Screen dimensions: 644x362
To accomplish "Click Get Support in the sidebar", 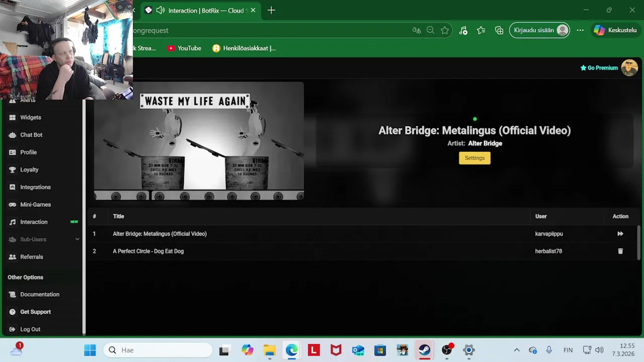I will pyautogui.click(x=35, y=312).
